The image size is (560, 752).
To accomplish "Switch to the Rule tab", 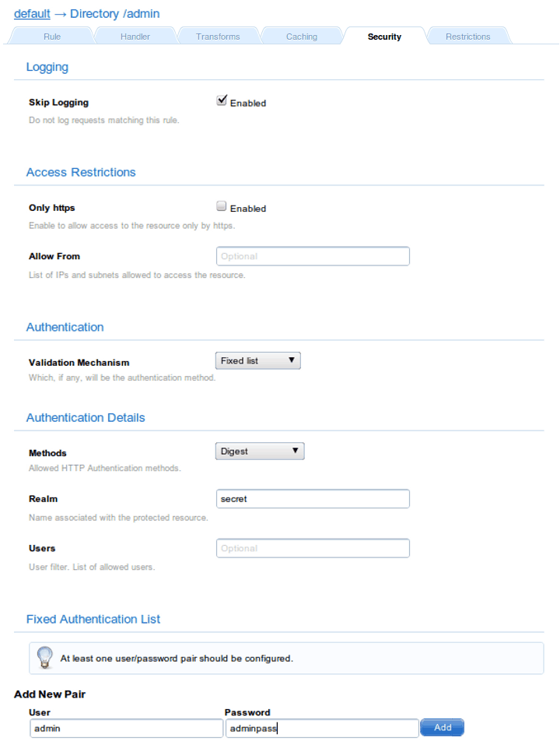I will (52, 37).
